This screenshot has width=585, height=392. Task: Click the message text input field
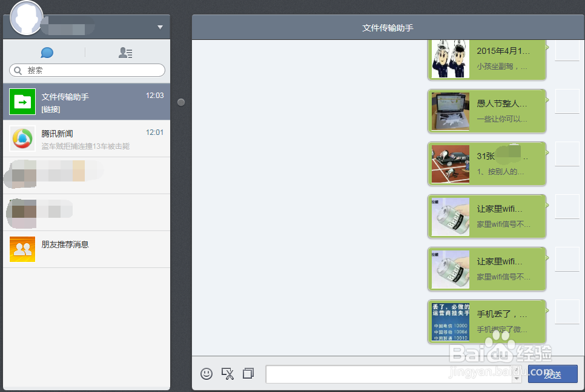pyautogui.click(x=389, y=374)
